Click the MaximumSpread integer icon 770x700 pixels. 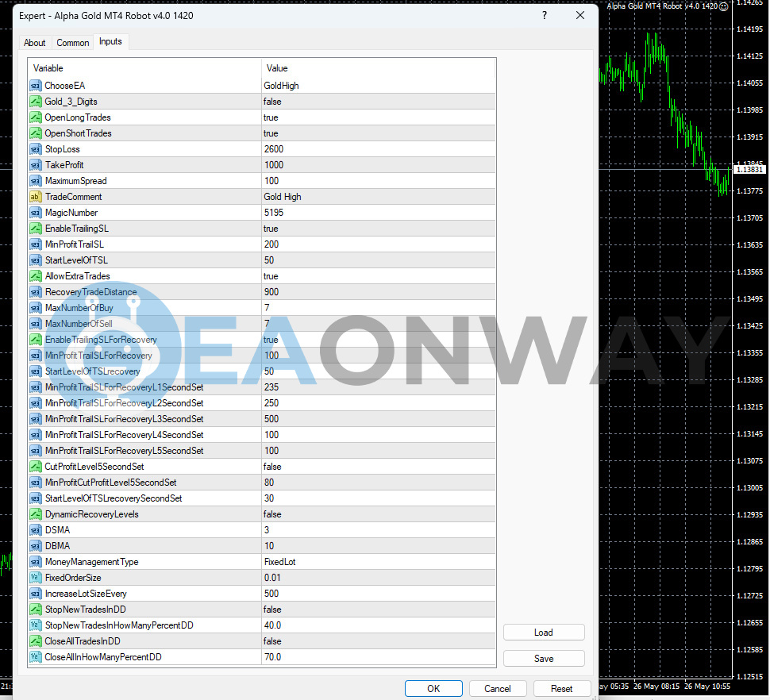coord(36,181)
